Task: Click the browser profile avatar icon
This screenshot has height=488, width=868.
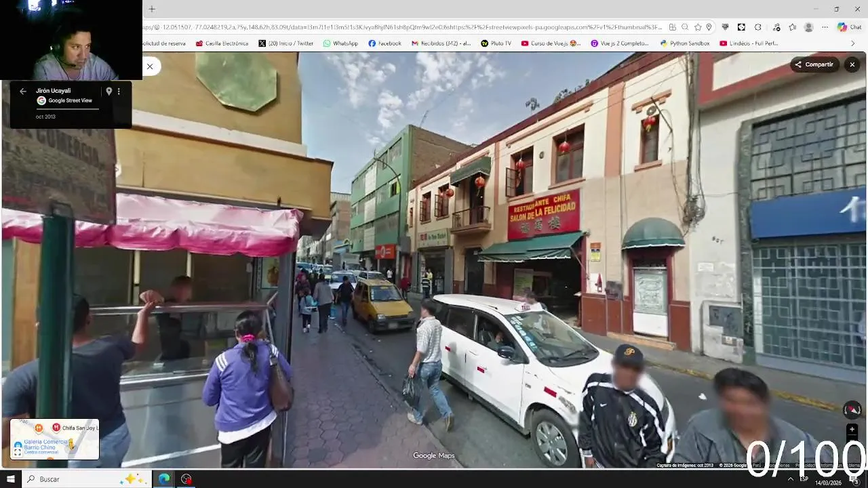Action: 808,27
